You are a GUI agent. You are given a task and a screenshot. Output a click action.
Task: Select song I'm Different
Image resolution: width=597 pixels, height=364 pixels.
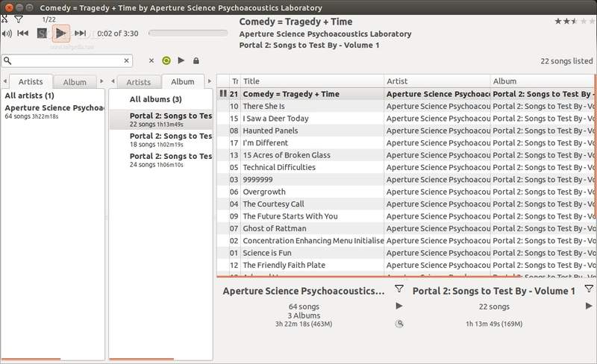coord(406,142)
